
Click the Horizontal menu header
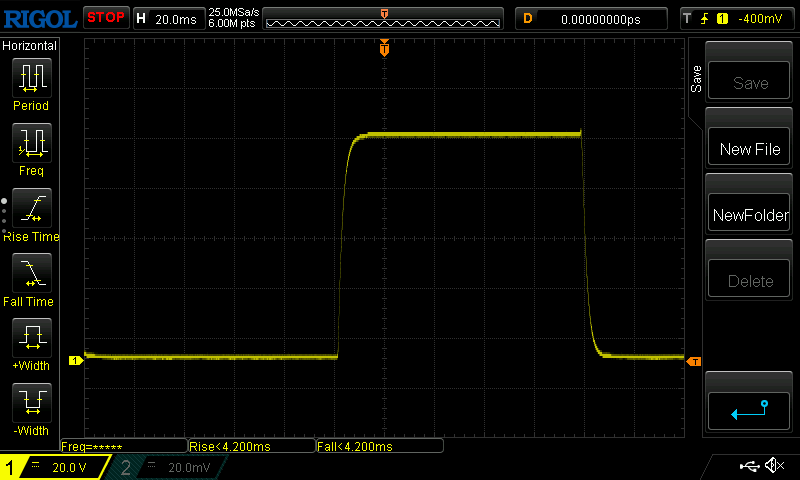click(30, 46)
